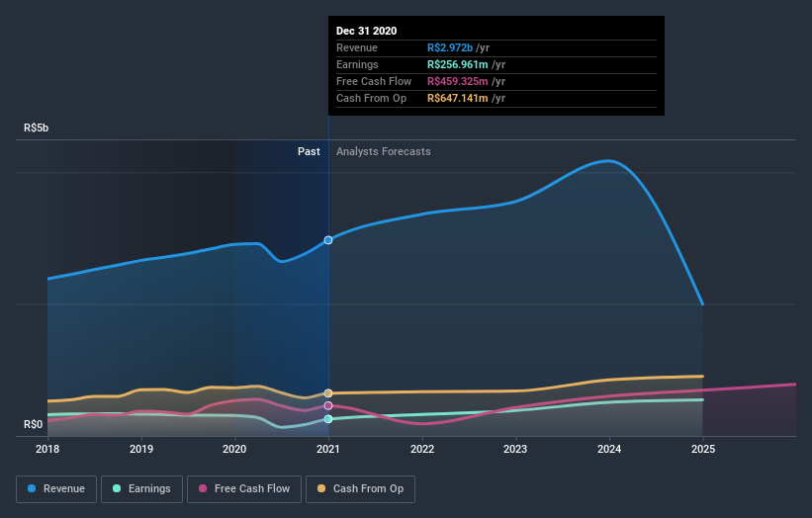The image size is (812, 518).
Task: Click the 2023 x-axis label
Action: tap(515, 449)
